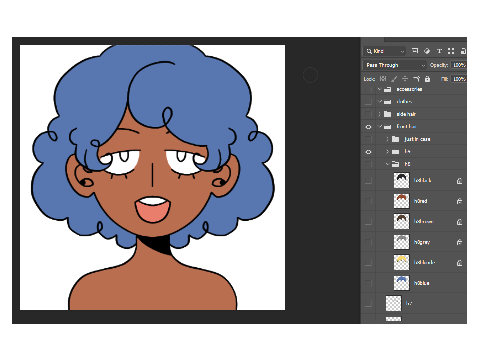This screenshot has width=480, height=360.
Task: Select the empty transparent thumbnail below h0blue
Action: tap(393, 303)
